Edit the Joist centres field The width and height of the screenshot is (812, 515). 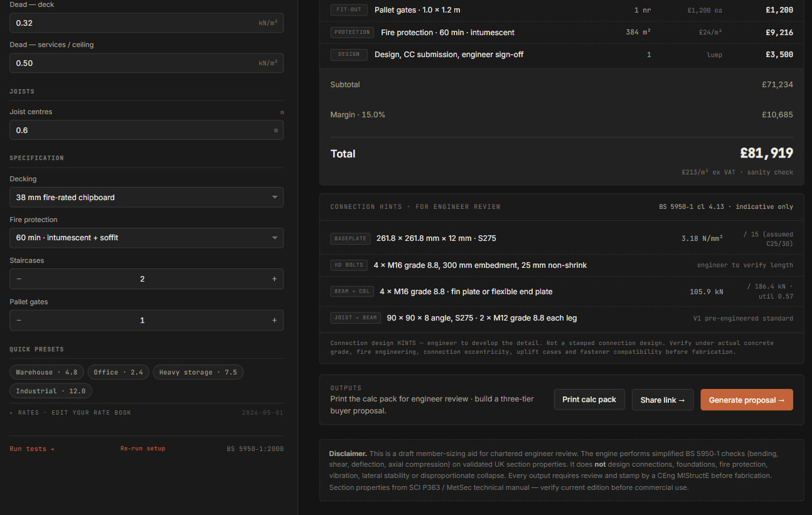tap(146, 130)
